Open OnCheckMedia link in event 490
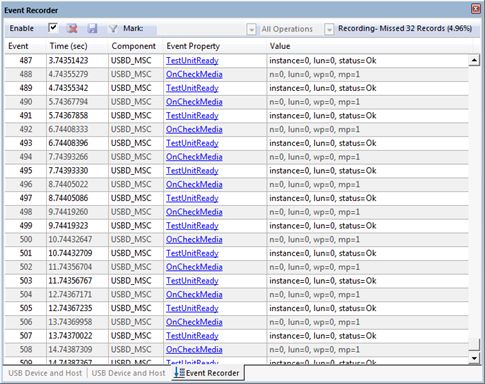Screen dimensions: 485x384 194,102
